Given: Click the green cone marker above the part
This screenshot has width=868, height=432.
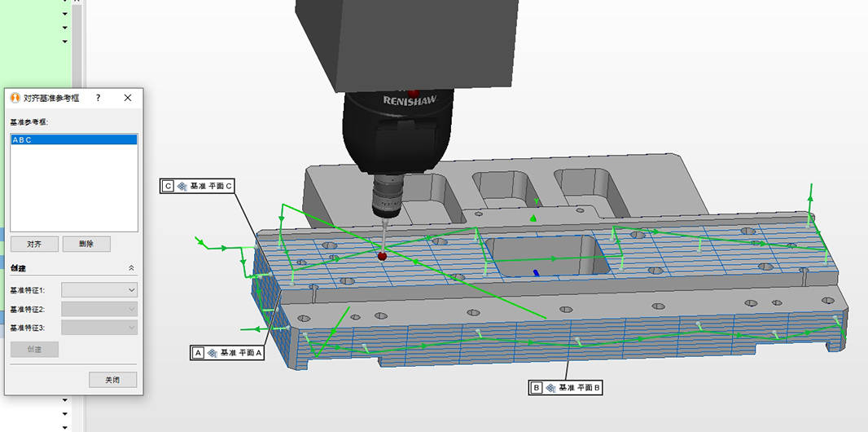Looking at the screenshot, I should coord(533,218).
